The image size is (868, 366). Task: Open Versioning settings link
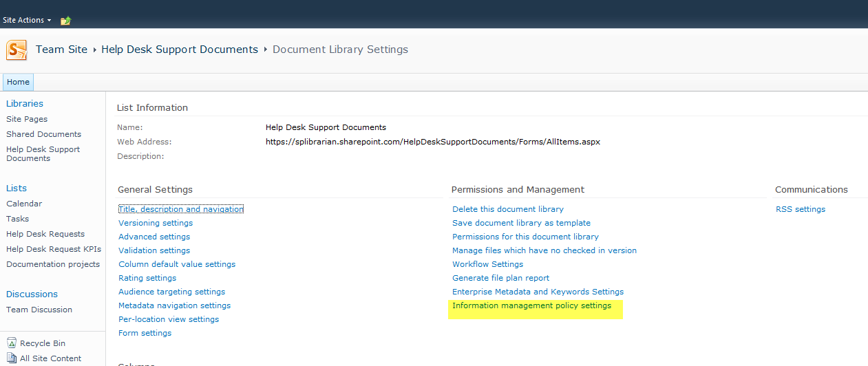coord(156,223)
